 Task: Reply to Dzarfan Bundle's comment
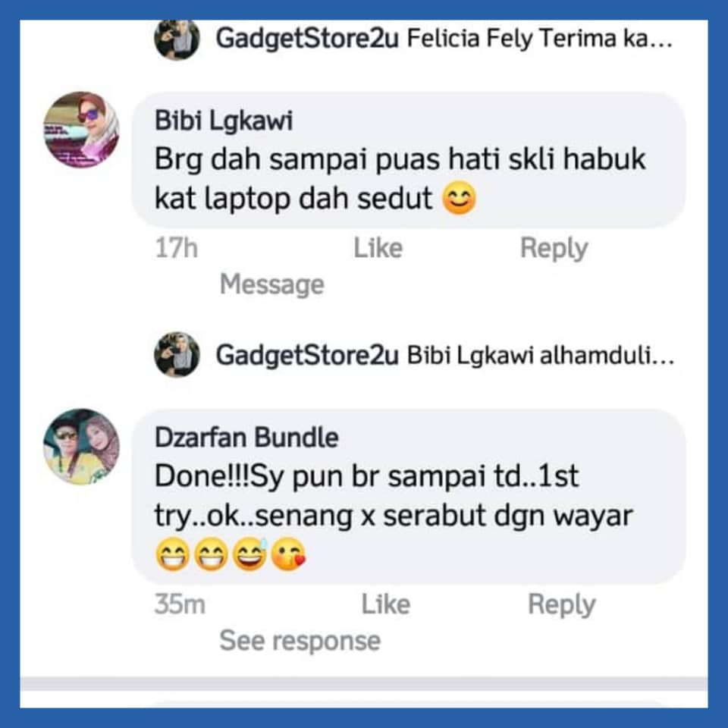tap(562, 605)
